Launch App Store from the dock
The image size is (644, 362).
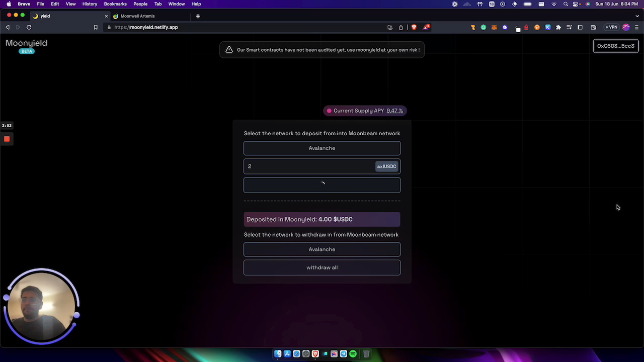[x=287, y=354]
